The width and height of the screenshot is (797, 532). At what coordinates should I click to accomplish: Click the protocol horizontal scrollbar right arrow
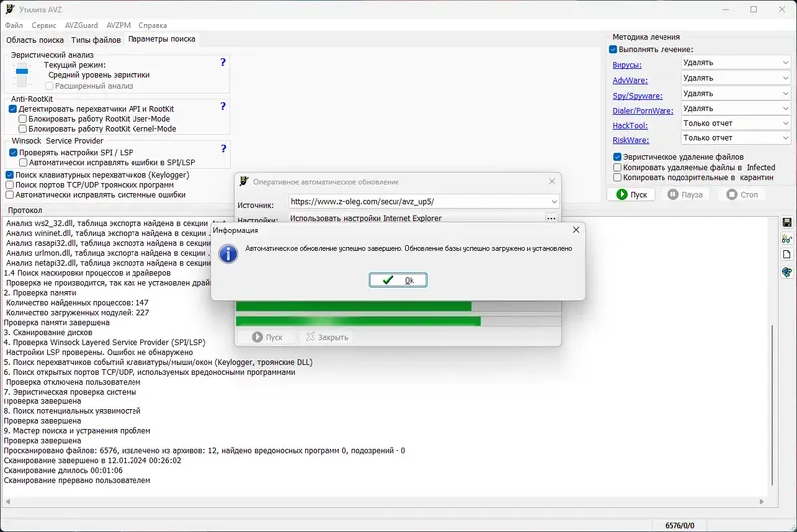pos(761,501)
